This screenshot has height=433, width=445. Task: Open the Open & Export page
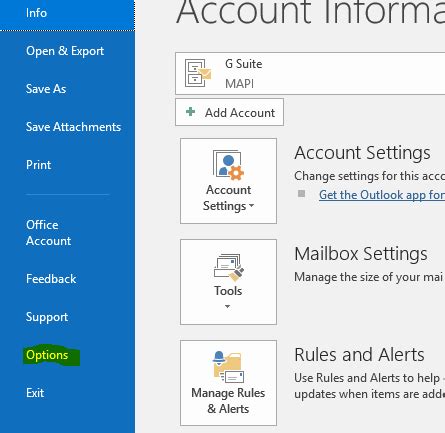(65, 51)
